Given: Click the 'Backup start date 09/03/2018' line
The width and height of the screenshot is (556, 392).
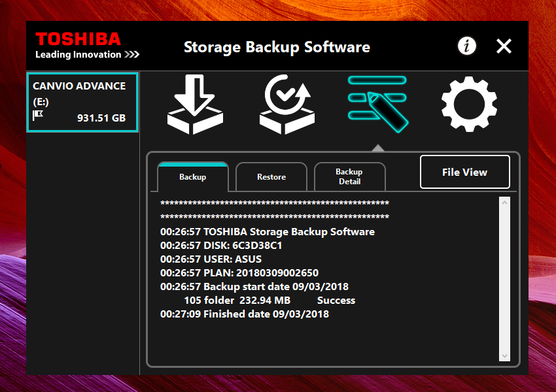Looking at the screenshot, I should [254, 286].
